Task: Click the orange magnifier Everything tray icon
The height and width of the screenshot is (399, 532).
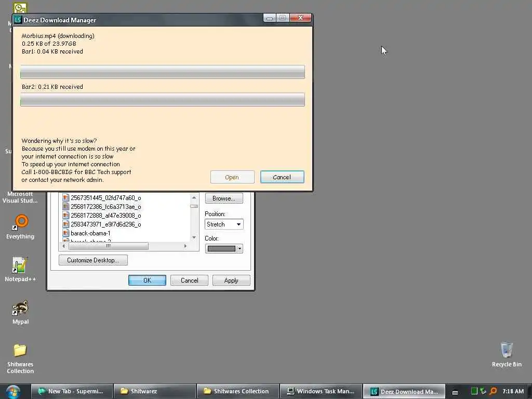Action: 494,391
